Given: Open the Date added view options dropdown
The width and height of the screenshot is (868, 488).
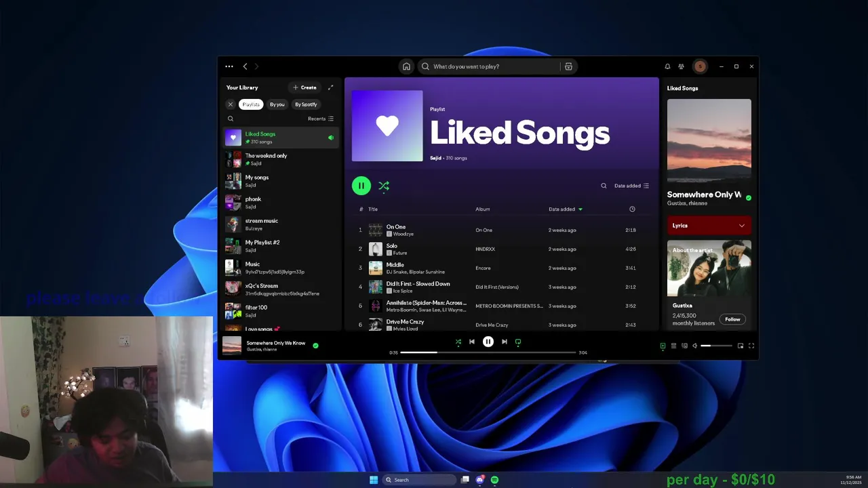Looking at the screenshot, I should [x=631, y=186].
